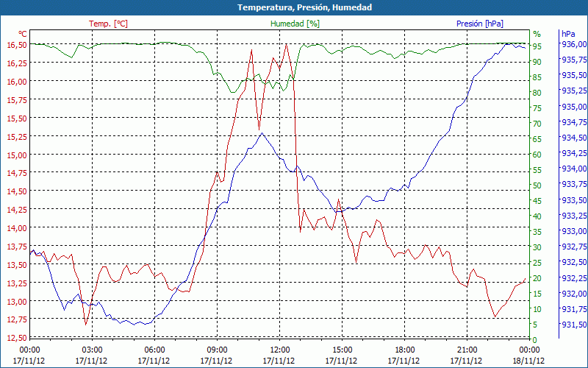The height and width of the screenshot is (368, 588).
Task: Click the temperature axis value 15,50
Action: [17, 118]
